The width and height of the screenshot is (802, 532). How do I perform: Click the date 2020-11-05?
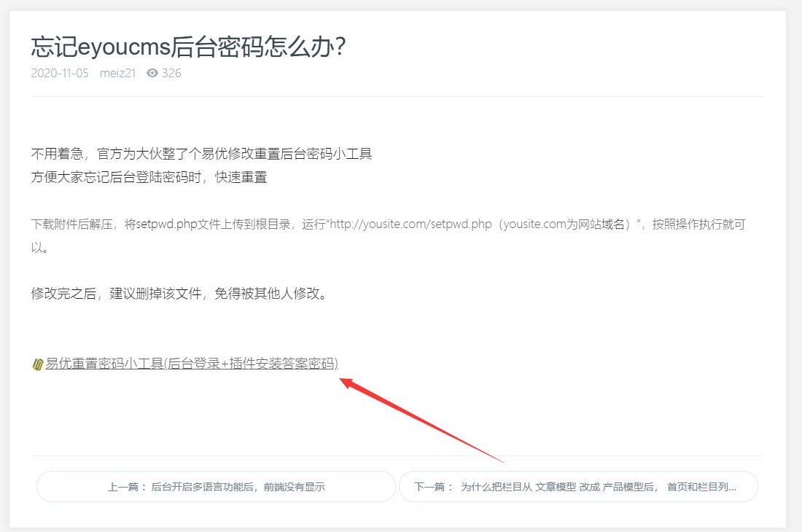tap(60, 73)
